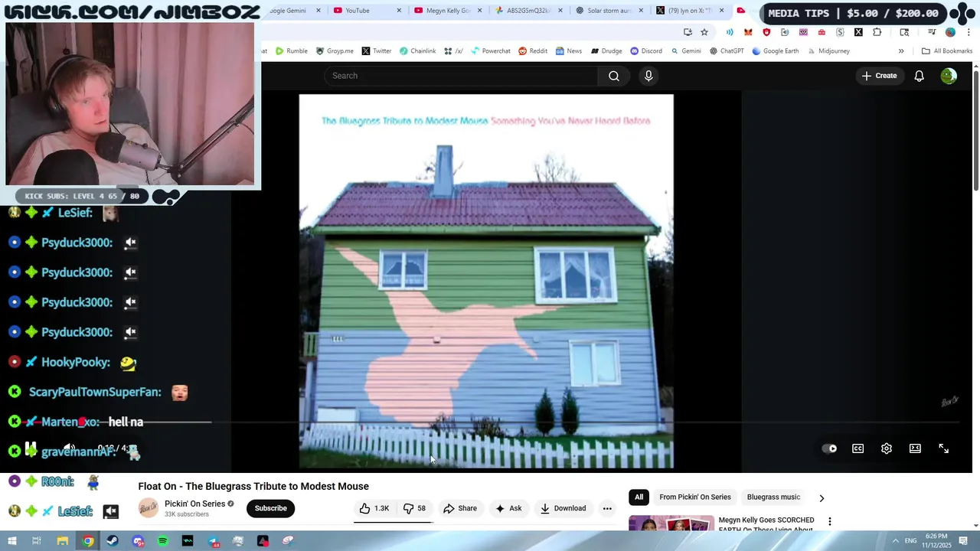
Task: Open the Discord bookmark
Action: pos(646,51)
